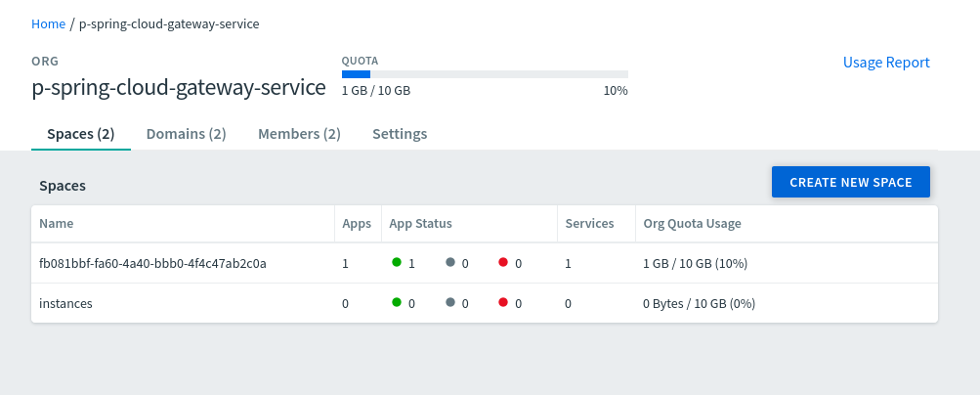Viewport: 980px width, 395px height.
Task: Switch to the Spaces (2) tab
Action: coord(81,134)
